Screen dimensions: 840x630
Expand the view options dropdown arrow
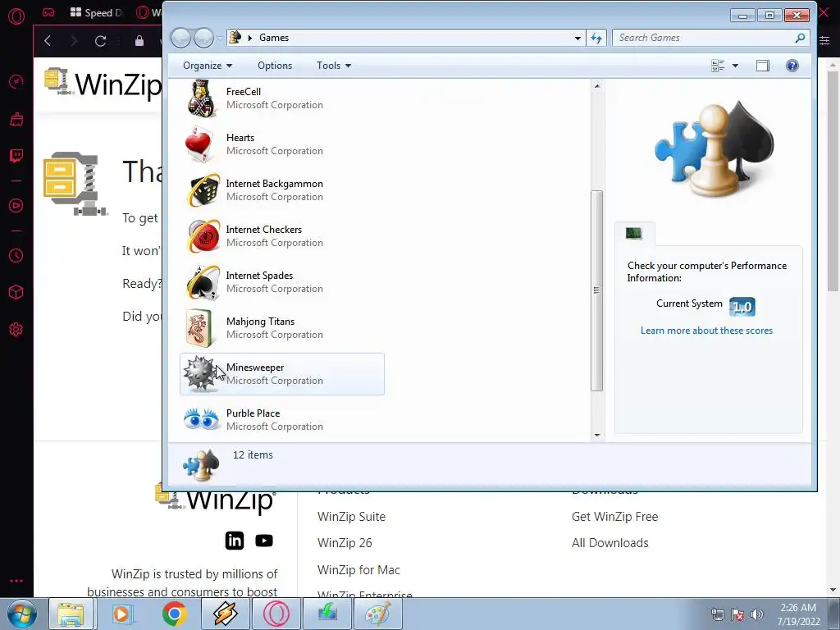[735, 66]
